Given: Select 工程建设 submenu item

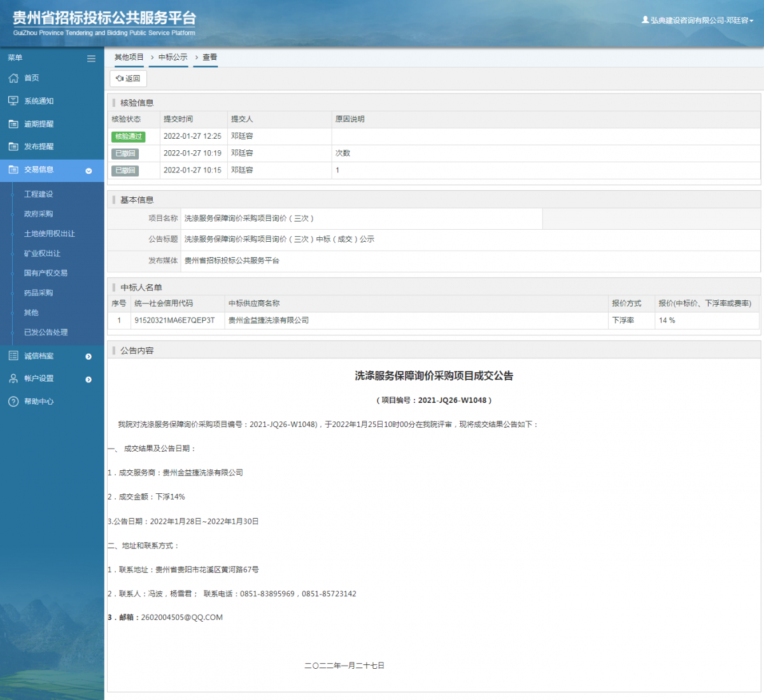Looking at the screenshot, I should 39,194.
